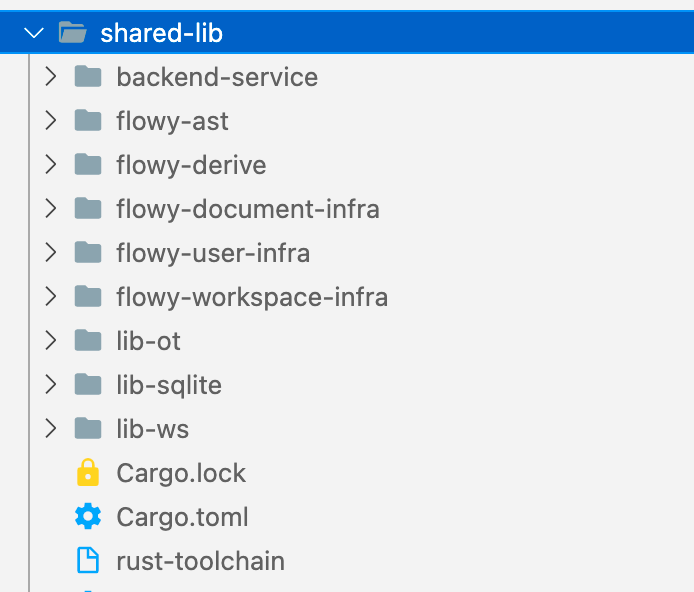Expand the flowy-user-infra chevron

[51, 253]
